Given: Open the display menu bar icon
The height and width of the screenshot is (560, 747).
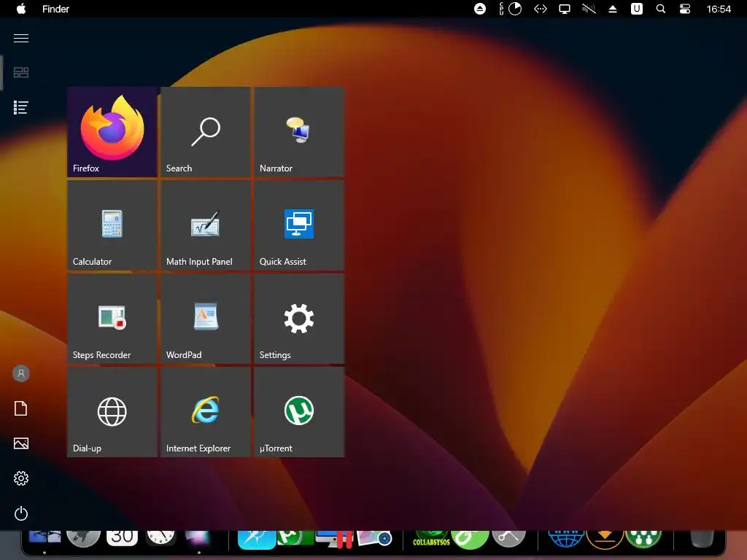Looking at the screenshot, I should [x=565, y=9].
